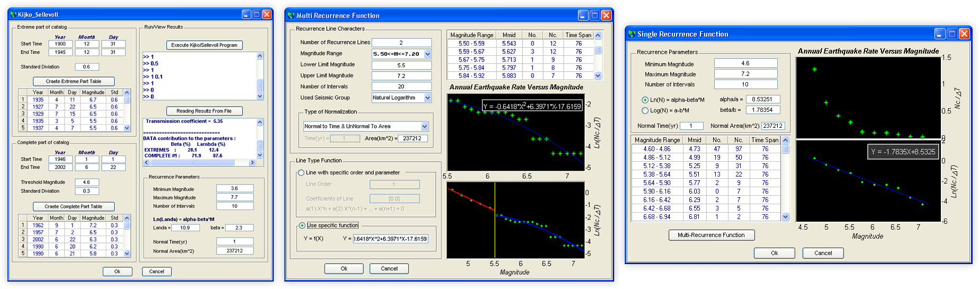Open the Magnitude Range dropdown
The height and width of the screenshot is (289, 980).
pos(427,54)
